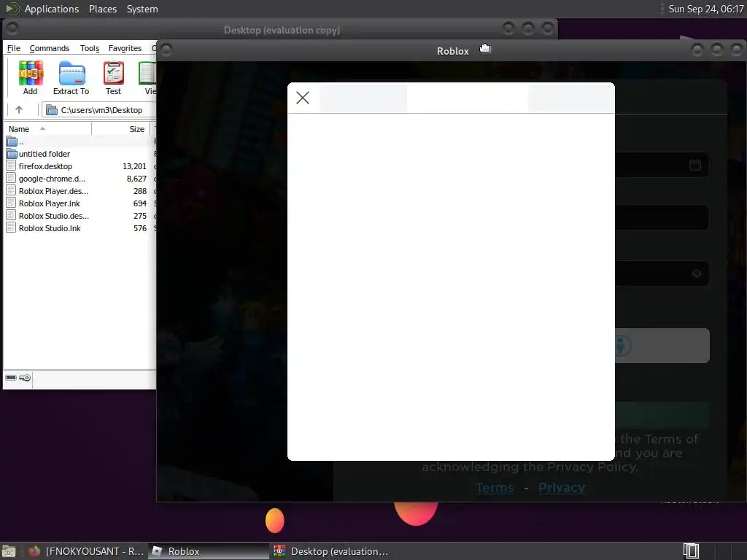
Task: Open the Places menu in the top panel
Action: (x=103, y=9)
